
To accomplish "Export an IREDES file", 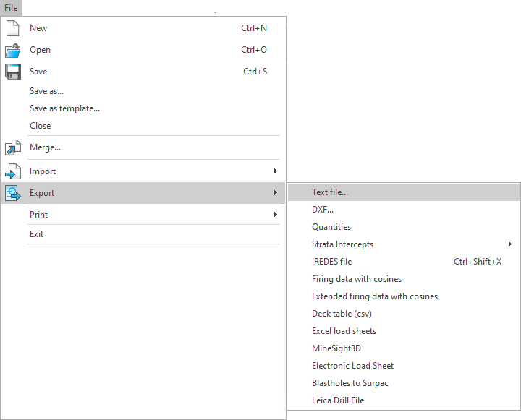I will (x=403, y=262).
